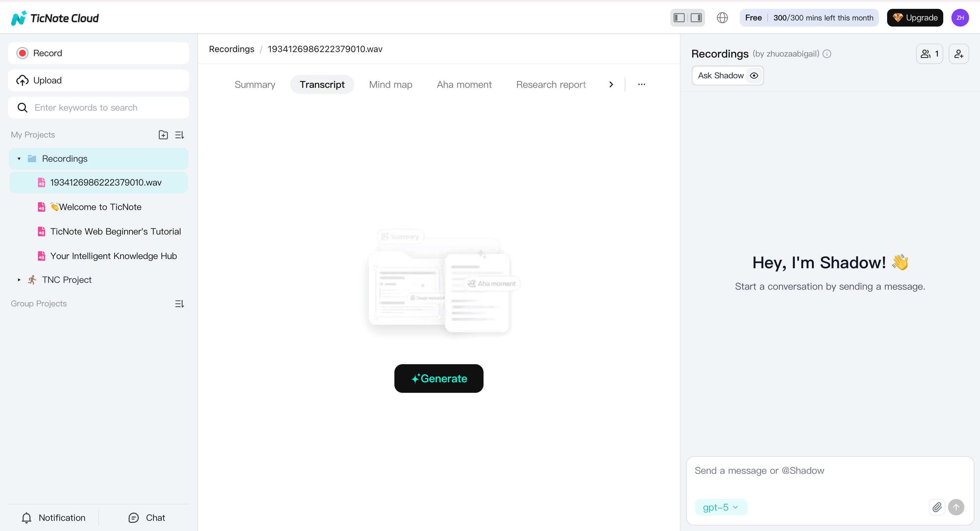
Task: Click the Generate button
Action: click(439, 379)
